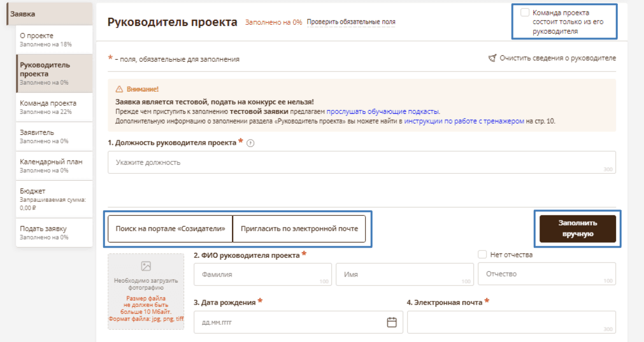
Task: Enable 'Команда проекта состоит только из руководителя' checkbox
Action: tap(524, 13)
